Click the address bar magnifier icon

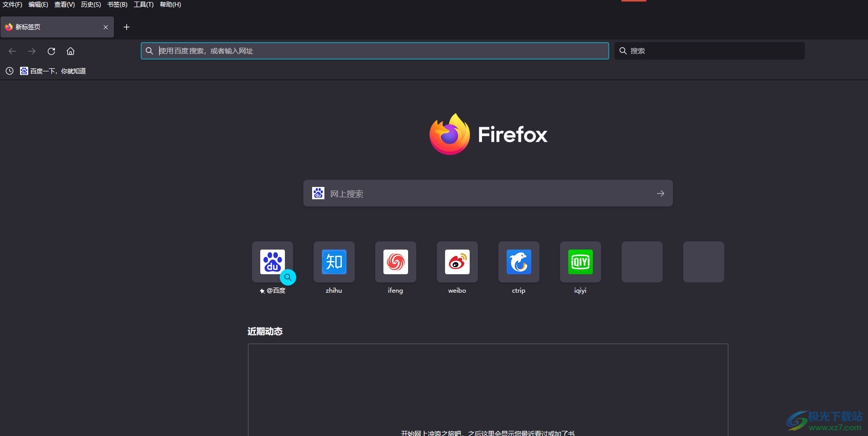click(149, 51)
